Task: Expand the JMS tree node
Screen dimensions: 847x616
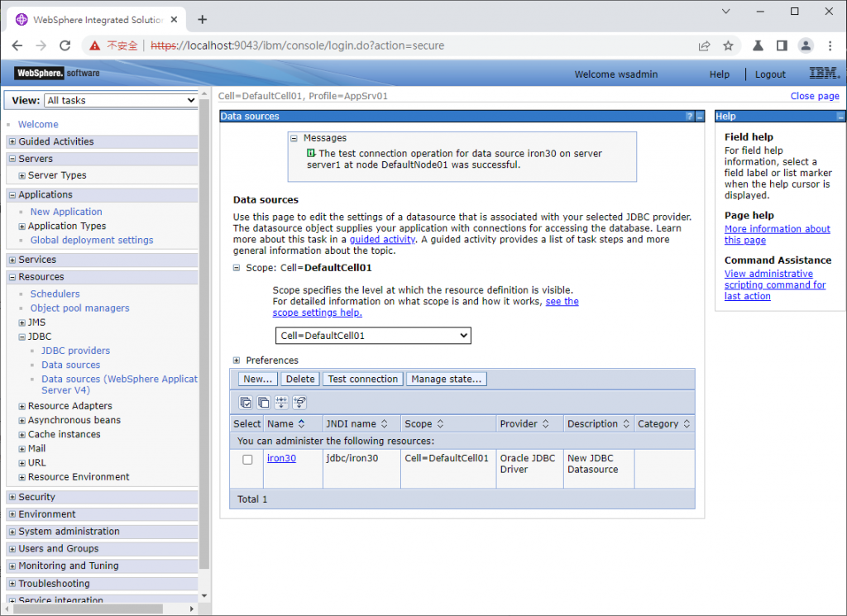Action: coord(22,322)
